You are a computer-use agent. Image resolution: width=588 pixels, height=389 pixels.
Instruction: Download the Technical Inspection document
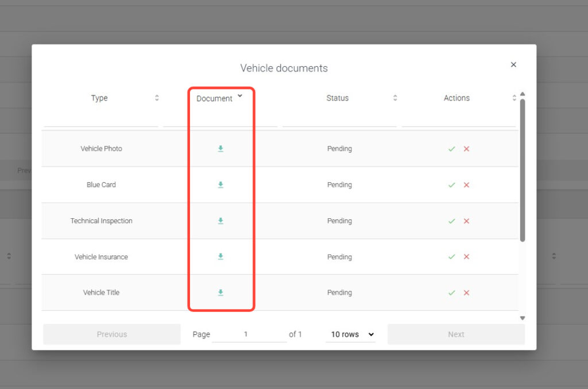point(220,221)
